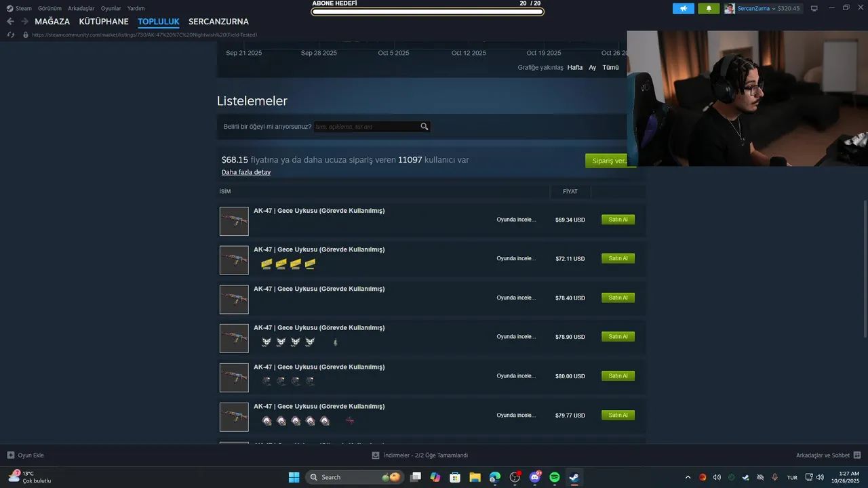The height and width of the screenshot is (488, 868).
Task: Click the Steam taskbar icon
Action: coord(574,477)
